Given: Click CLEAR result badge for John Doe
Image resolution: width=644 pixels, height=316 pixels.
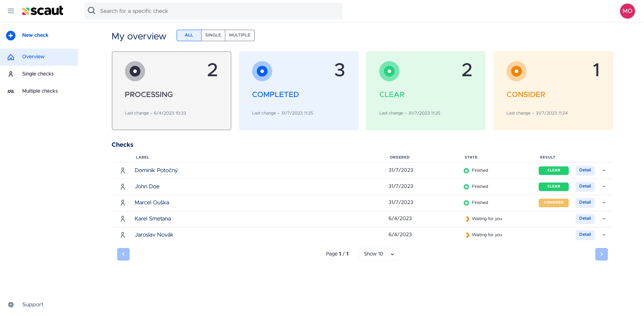Looking at the screenshot, I should pos(553,187).
